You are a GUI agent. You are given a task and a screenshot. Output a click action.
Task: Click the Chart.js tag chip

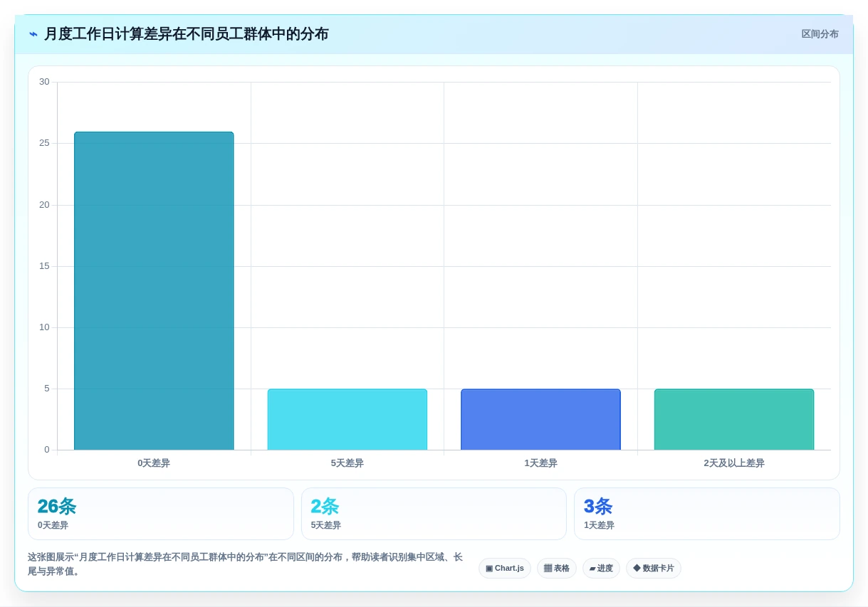pos(505,568)
